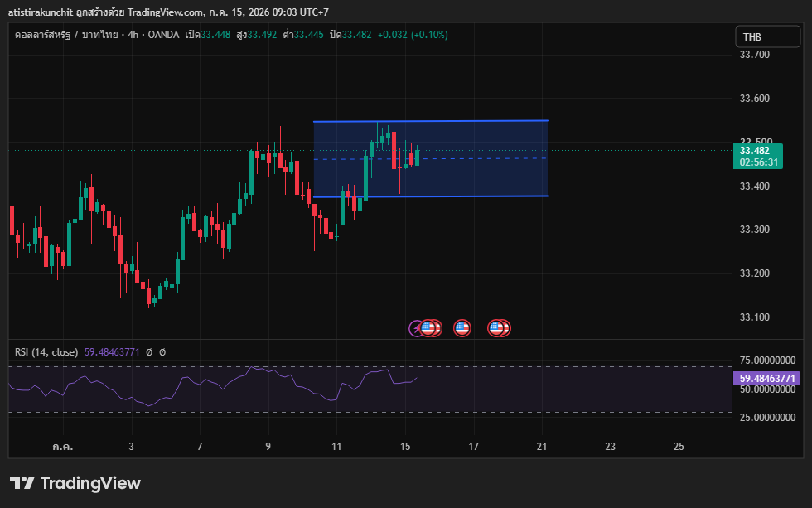Screen dimensions: 812x508
Task: Click the green 33.482 current price label
Action: (x=758, y=157)
